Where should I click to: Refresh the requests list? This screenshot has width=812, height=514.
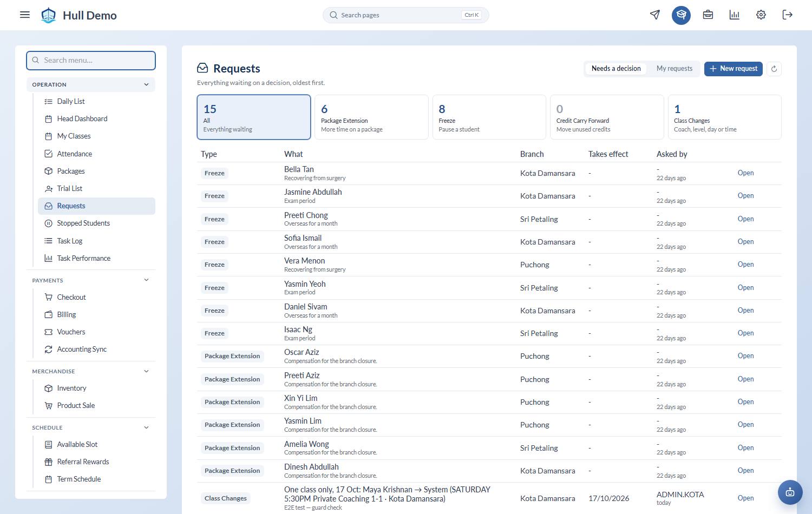[x=774, y=69]
